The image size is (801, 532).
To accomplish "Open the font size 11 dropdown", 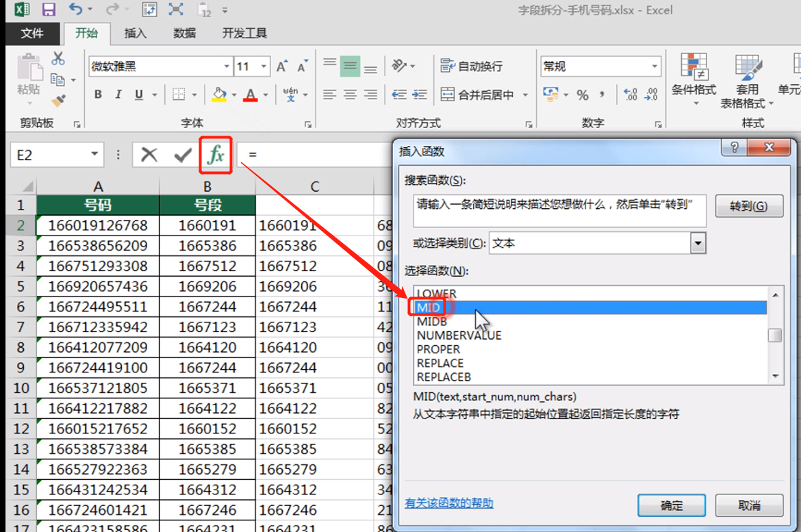I will (x=264, y=66).
